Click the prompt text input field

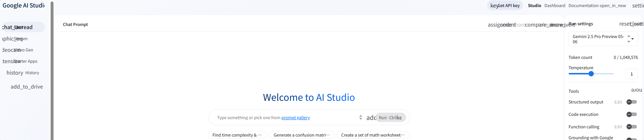tap(286, 118)
